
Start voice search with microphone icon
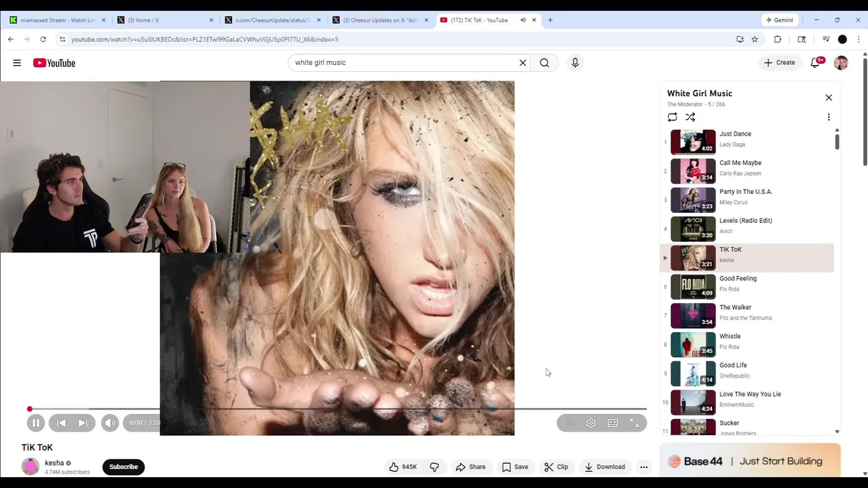click(x=575, y=62)
